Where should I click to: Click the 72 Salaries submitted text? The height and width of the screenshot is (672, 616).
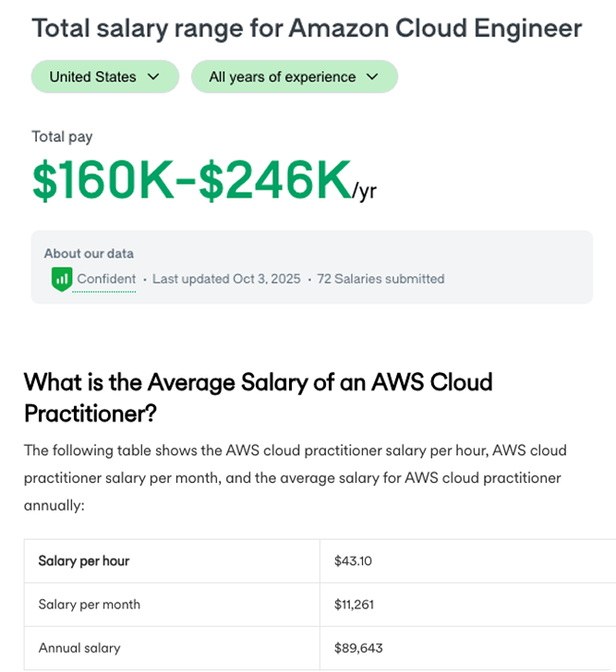point(380,279)
